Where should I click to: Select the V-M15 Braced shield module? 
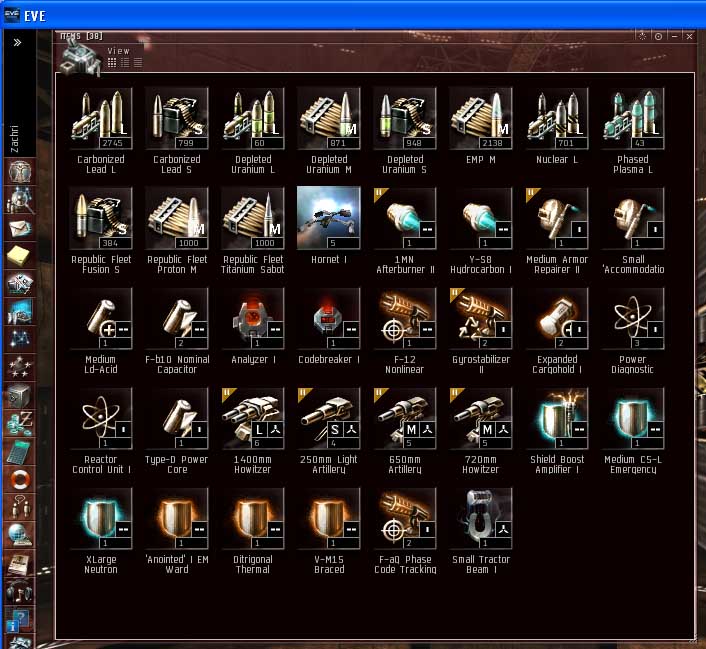pos(329,518)
